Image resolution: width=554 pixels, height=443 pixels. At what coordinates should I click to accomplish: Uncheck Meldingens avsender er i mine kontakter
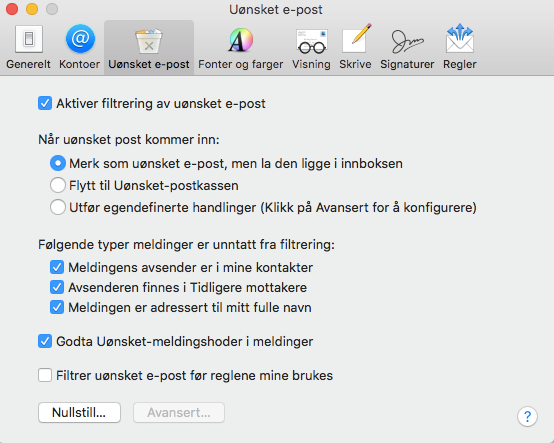pyautogui.click(x=57, y=267)
